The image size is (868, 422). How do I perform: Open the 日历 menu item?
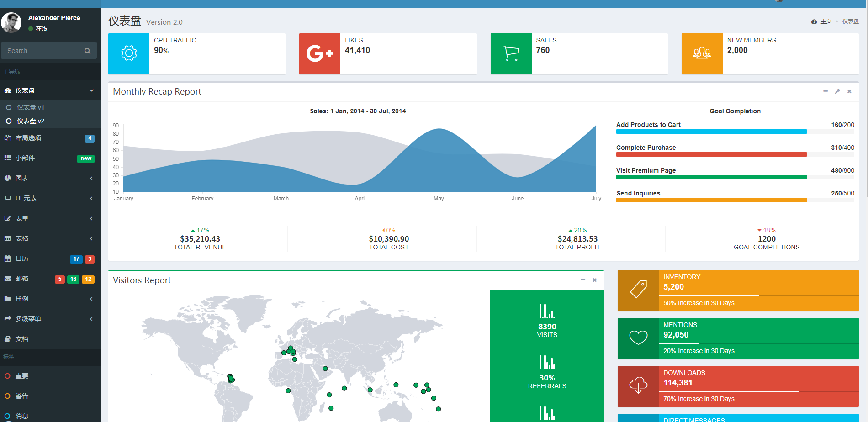50,258
